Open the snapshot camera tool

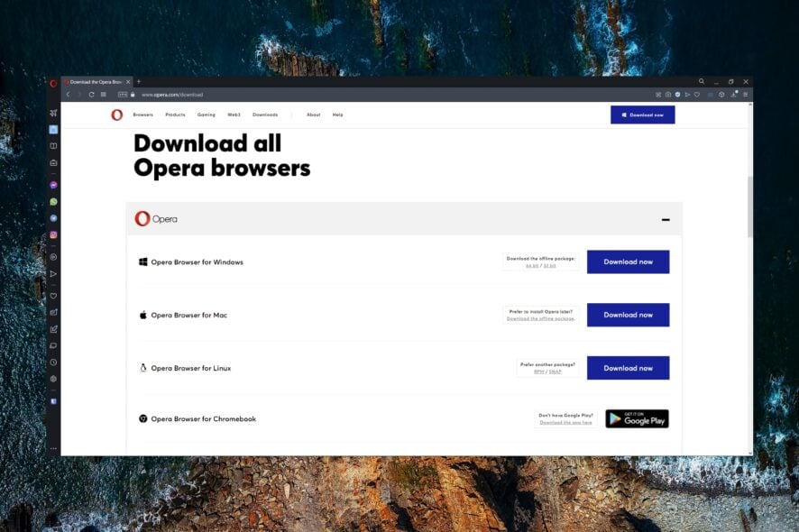click(667, 95)
